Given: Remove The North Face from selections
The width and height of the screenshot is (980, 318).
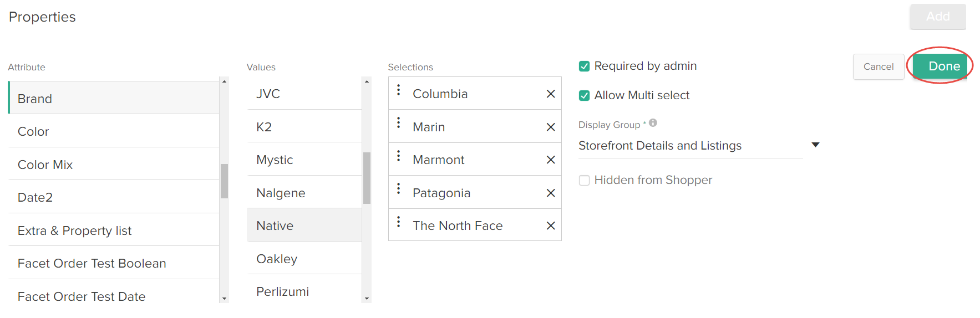Looking at the screenshot, I should pyautogui.click(x=550, y=225).
